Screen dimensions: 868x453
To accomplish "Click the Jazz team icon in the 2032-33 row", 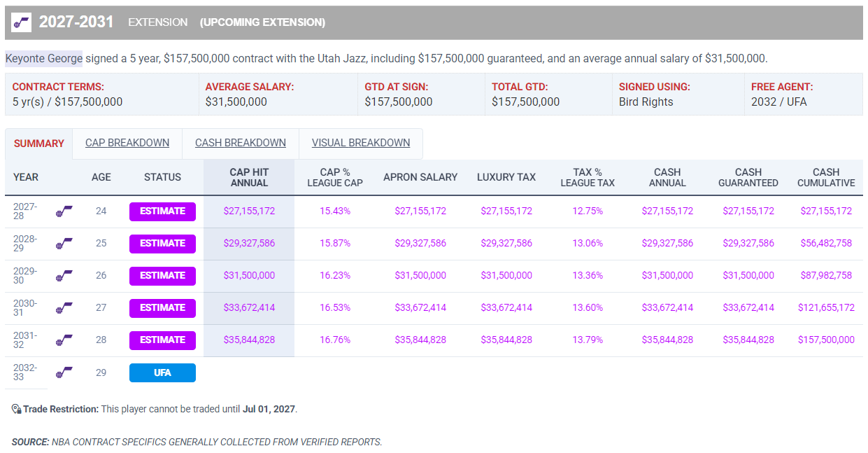I will (64, 372).
